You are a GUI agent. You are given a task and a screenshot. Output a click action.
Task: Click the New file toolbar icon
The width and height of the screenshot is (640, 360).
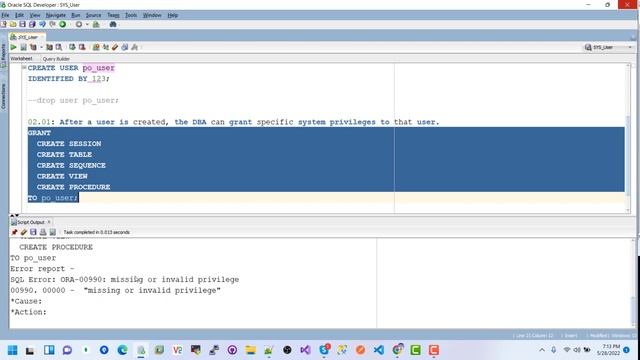point(4,24)
